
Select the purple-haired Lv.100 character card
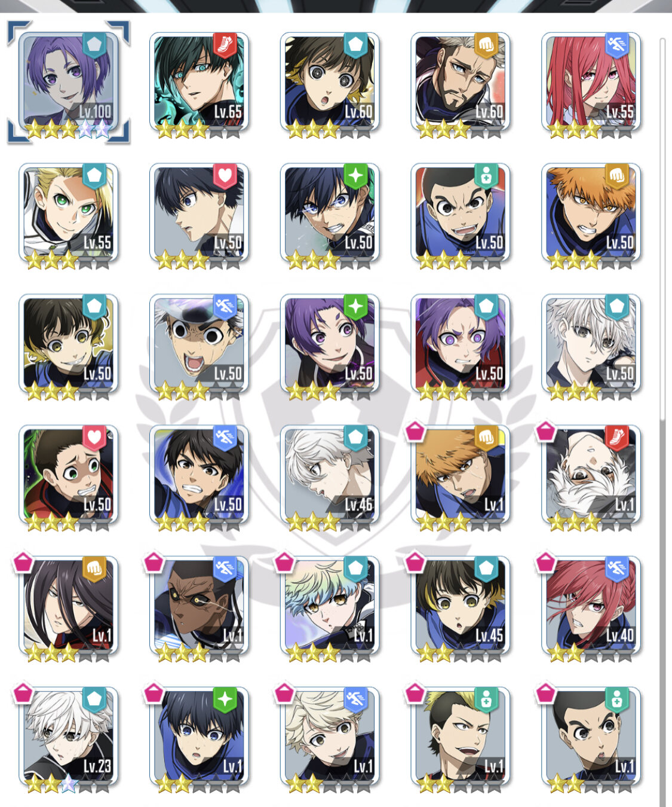(68, 82)
